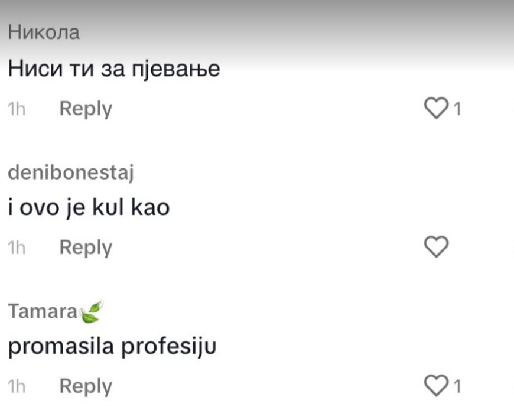Screen dimensions: 514x420
Task: Toggle the like on 'promasila profesiju'
Action: point(436,385)
